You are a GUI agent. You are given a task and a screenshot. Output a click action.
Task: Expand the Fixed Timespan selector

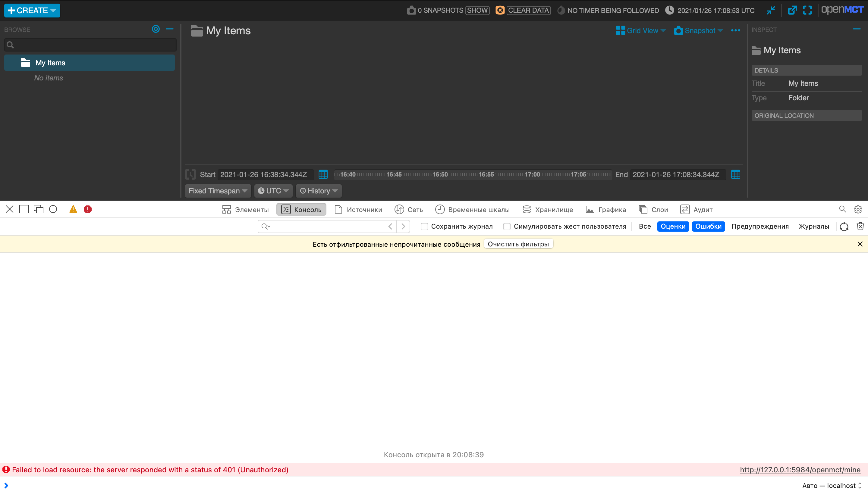(217, 191)
